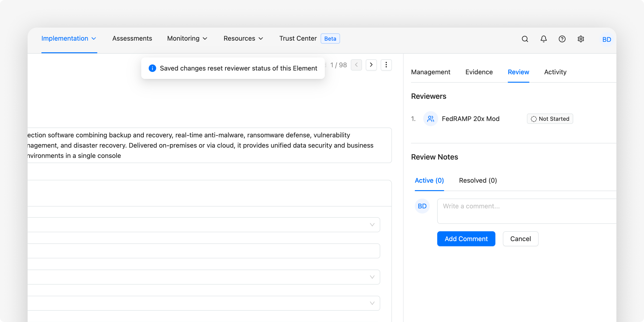644x322 pixels.
Task: Click the empty text field between the dropdowns
Action: tap(204, 251)
